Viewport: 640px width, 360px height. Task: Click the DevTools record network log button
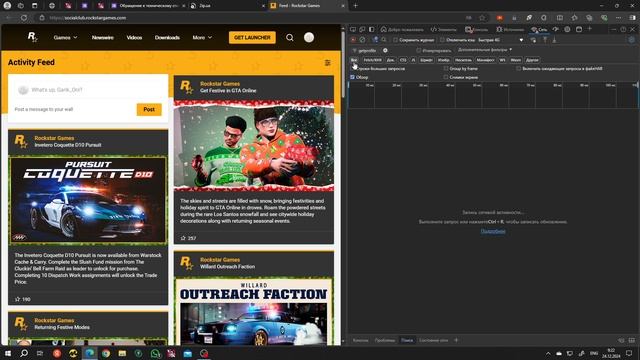(353, 40)
